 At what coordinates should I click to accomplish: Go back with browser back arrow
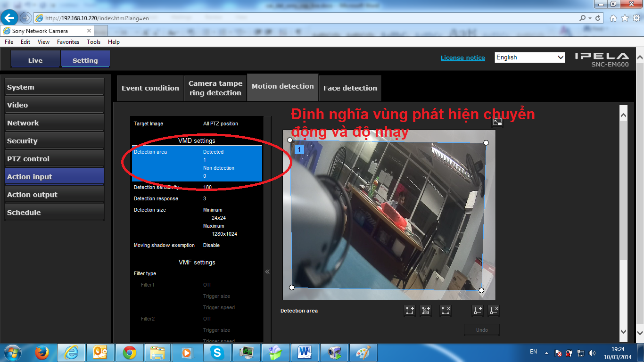[x=10, y=18]
